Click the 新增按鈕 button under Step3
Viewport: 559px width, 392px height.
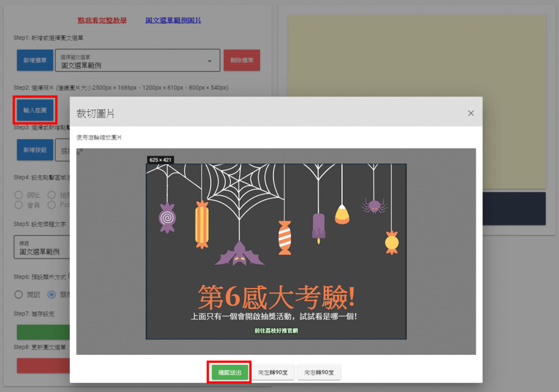[x=34, y=150]
